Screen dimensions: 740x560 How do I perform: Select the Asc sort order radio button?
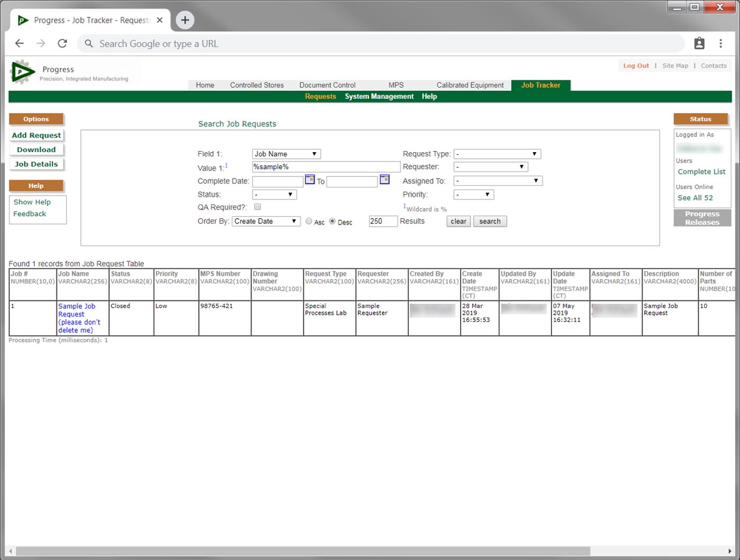click(309, 221)
